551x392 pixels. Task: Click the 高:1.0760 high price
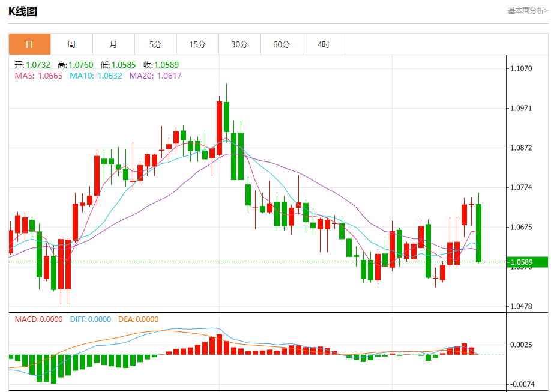(76, 65)
